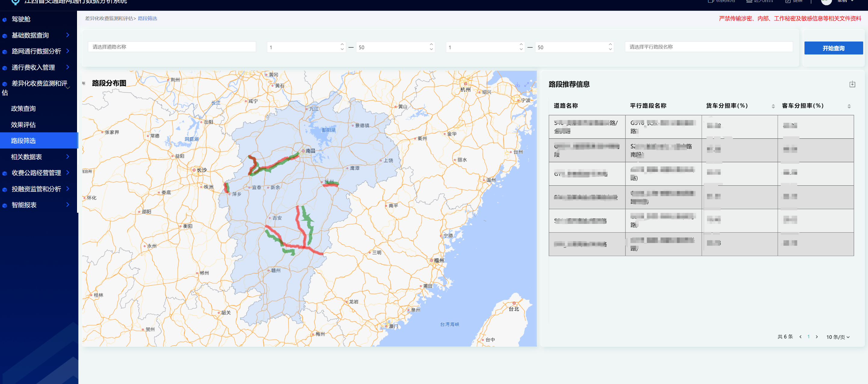Screen dimensions: 868x384
Task: Select page 1 in pagination
Action: coord(808,337)
